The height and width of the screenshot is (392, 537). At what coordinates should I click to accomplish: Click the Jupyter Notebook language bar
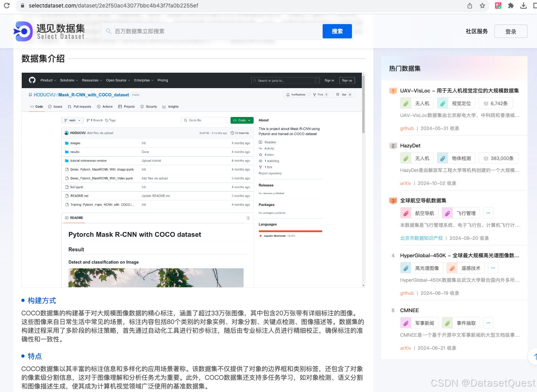[290, 231]
